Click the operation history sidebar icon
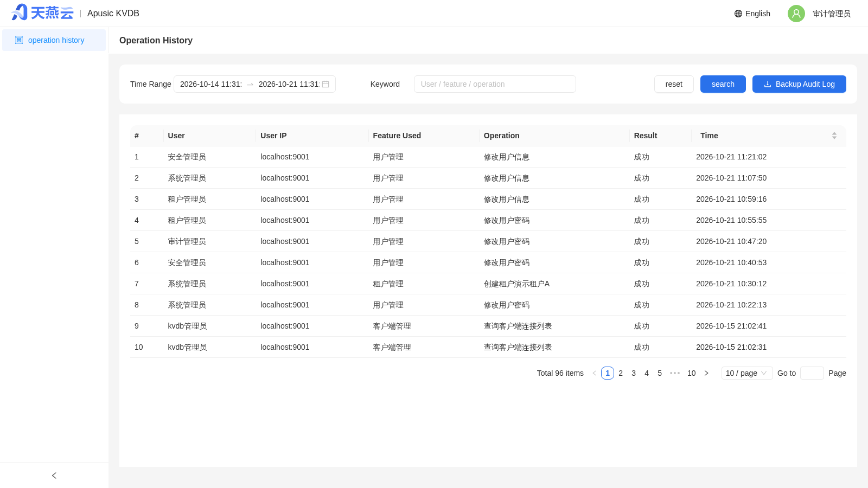Image resolution: width=868 pixels, height=488 pixels. pos(19,40)
